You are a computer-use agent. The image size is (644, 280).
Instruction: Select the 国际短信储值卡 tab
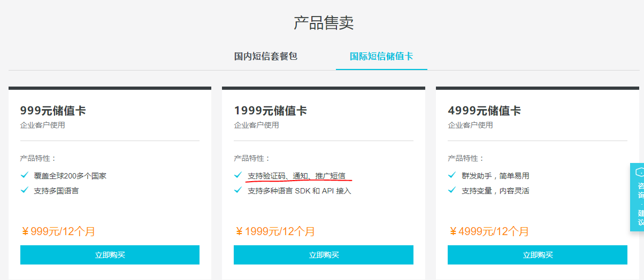click(x=381, y=56)
